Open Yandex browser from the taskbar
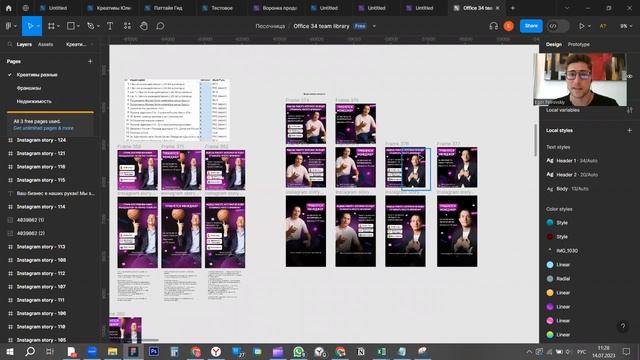The height and width of the screenshot is (360, 640). [x=216, y=351]
